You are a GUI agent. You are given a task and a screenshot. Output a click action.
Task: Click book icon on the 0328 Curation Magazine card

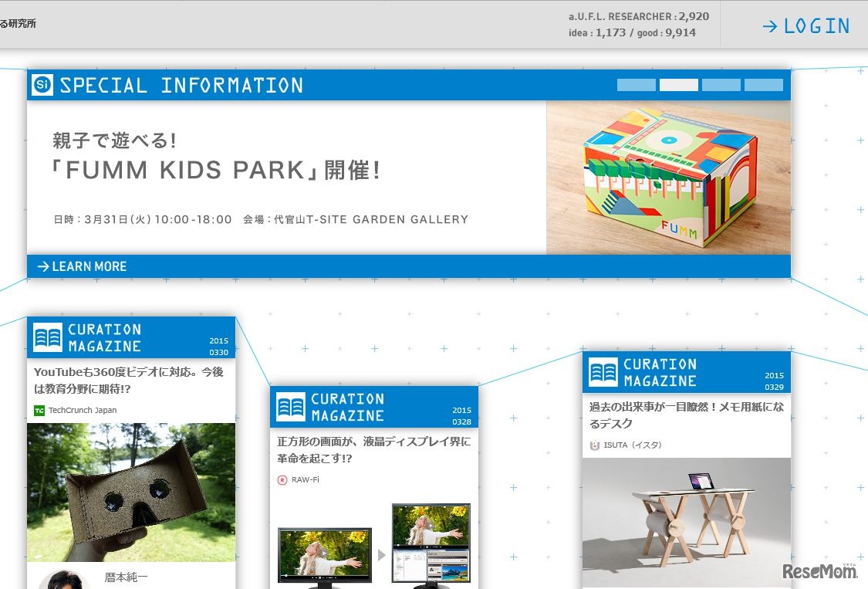point(291,407)
